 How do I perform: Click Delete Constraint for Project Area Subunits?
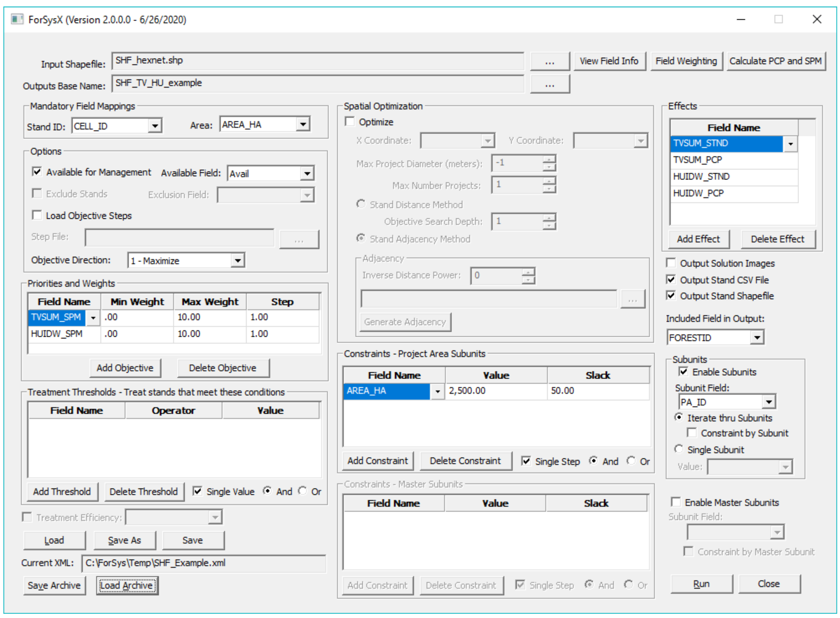(x=466, y=461)
